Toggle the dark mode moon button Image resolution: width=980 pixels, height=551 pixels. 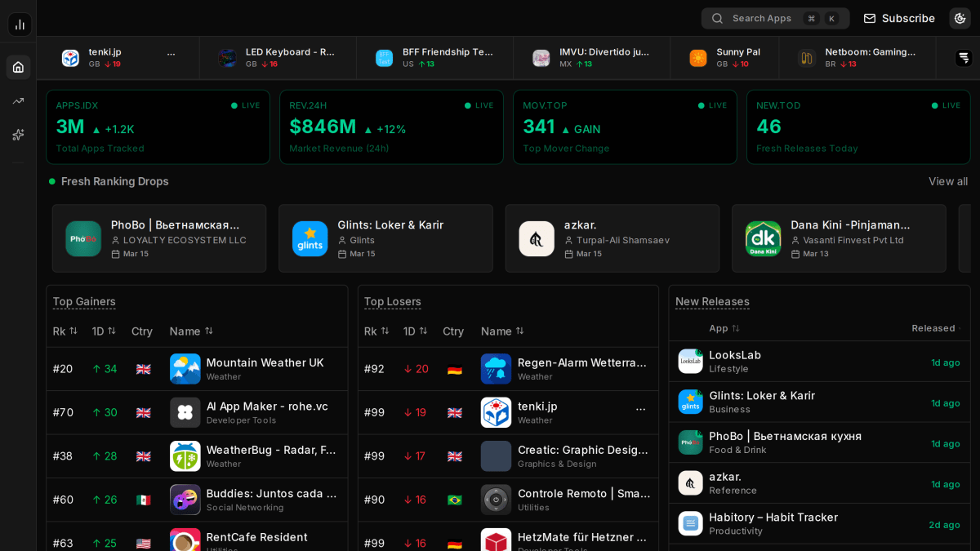tap(960, 18)
